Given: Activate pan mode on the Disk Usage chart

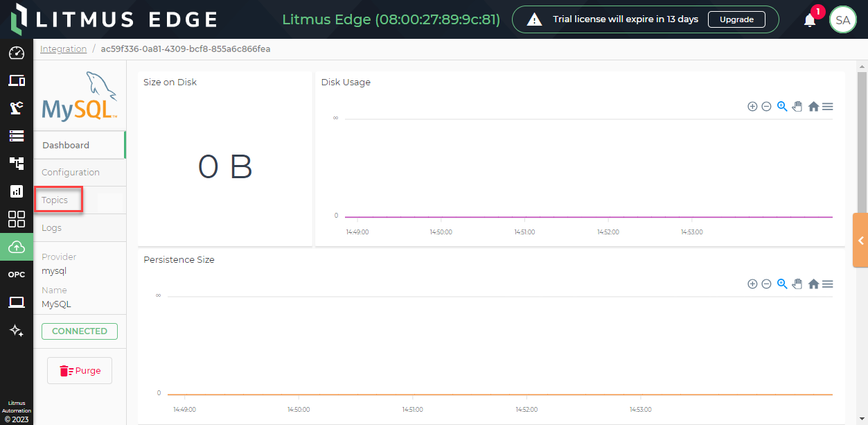Looking at the screenshot, I should coord(797,106).
